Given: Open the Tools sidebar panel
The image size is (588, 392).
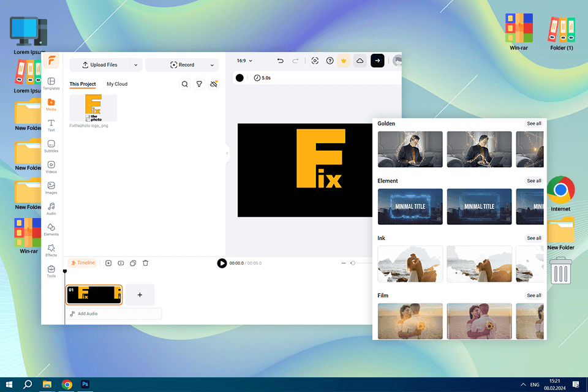Looking at the screenshot, I should tap(51, 271).
